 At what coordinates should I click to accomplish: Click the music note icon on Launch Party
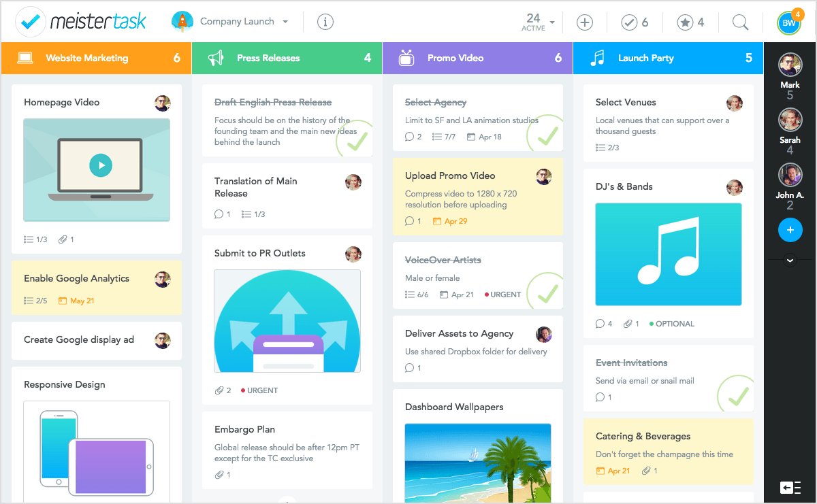597,58
